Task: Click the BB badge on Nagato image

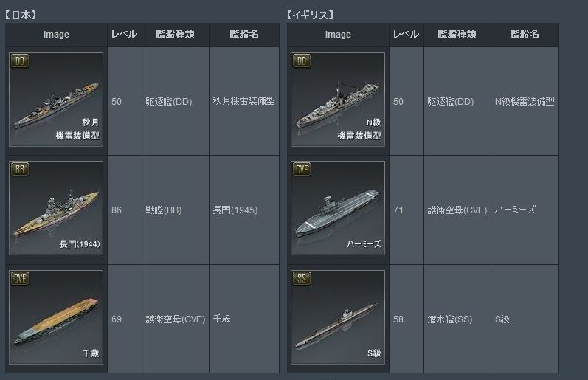Action: click(20, 169)
